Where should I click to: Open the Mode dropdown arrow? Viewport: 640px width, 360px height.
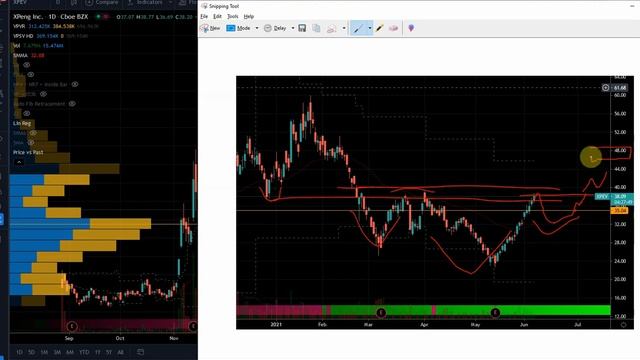click(257, 28)
